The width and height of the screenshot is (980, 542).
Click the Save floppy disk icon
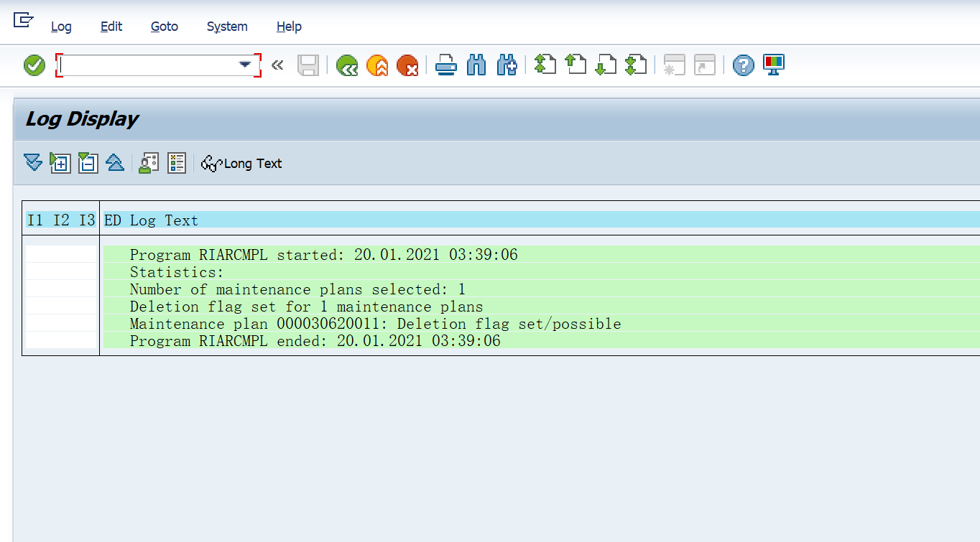(308, 66)
